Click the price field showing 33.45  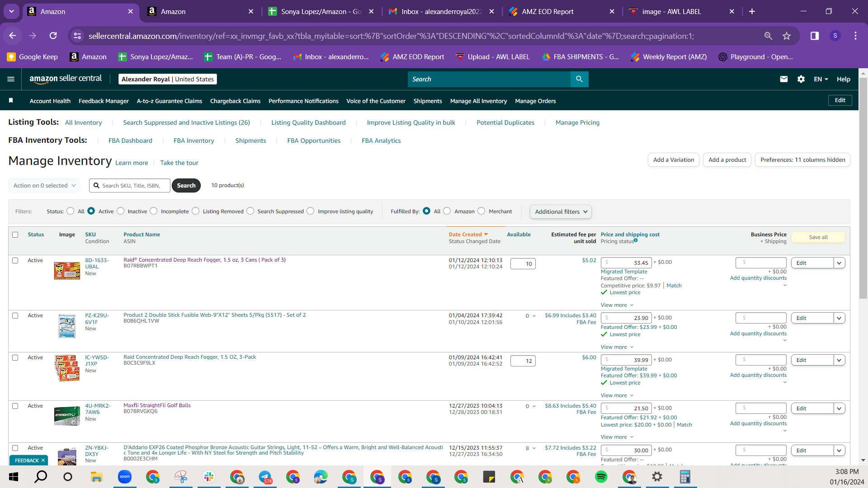pyautogui.click(x=626, y=263)
